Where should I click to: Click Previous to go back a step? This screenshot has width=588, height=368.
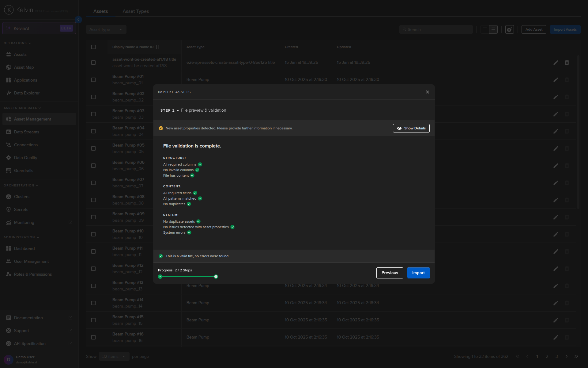coord(390,273)
